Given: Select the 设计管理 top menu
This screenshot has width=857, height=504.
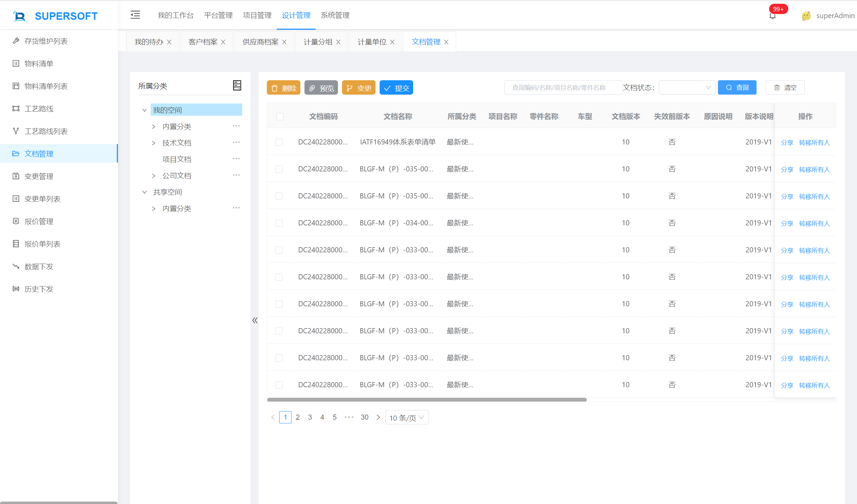Looking at the screenshot, I should point(296,15).
